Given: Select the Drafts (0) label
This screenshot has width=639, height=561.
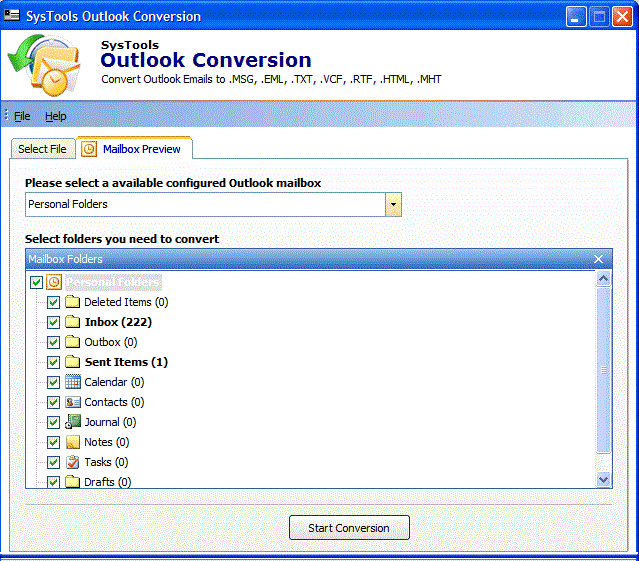Looking at the screenshot, I should [x=107, y=482].
